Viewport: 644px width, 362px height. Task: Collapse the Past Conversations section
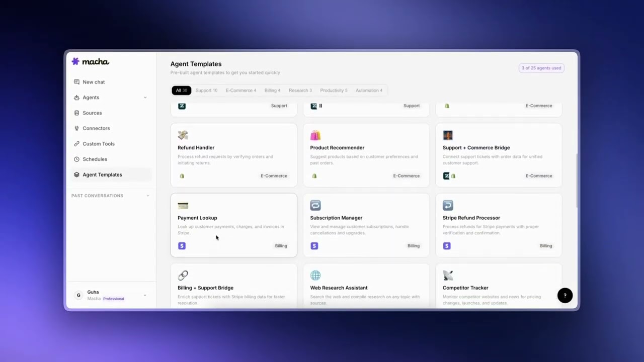coord(147,196)
